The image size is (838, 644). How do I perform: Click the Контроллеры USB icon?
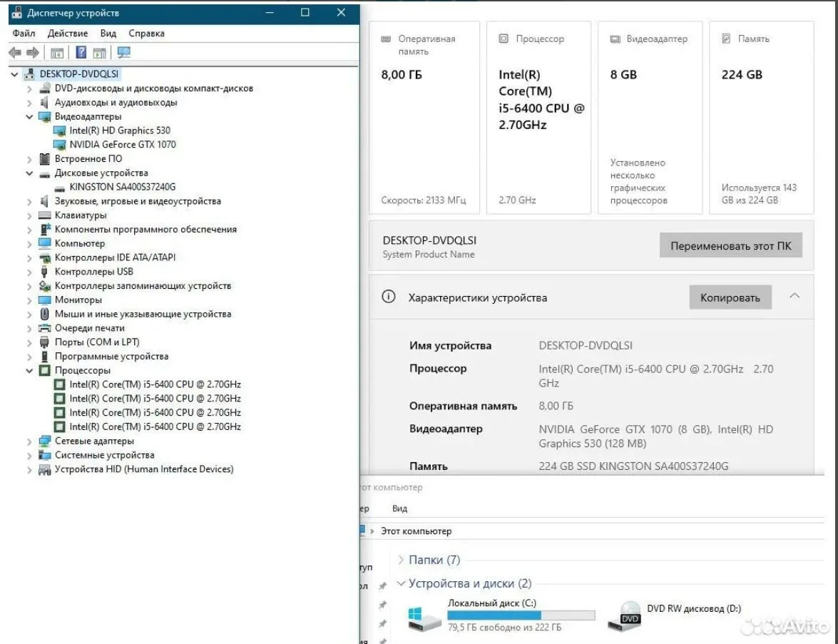coord(45,272)
